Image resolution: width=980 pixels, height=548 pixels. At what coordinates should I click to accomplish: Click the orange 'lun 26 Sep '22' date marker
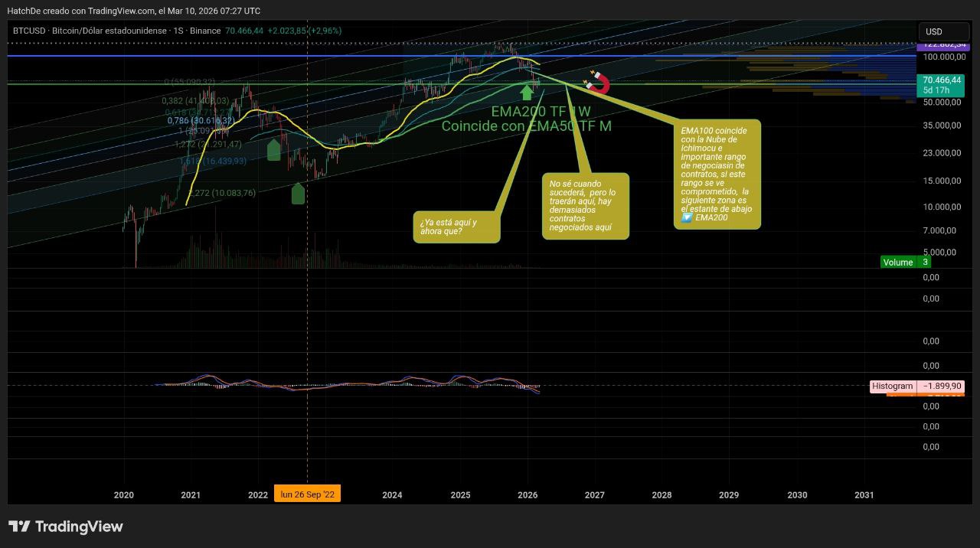click(x=307, y=494)
